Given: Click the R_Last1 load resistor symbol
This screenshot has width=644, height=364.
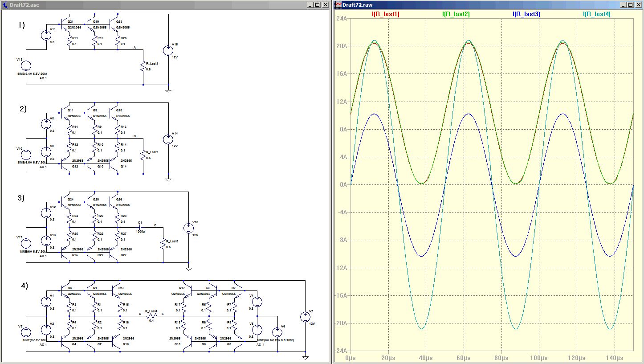Looking at the screenshot, I should (x=143, y=67).
